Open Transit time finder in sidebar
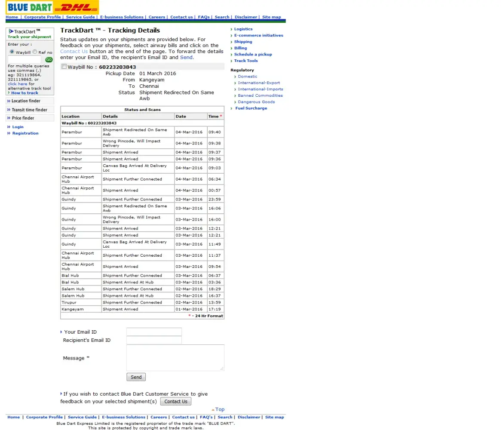The height and width of the screenshot is (430, 504). point(30,110)
